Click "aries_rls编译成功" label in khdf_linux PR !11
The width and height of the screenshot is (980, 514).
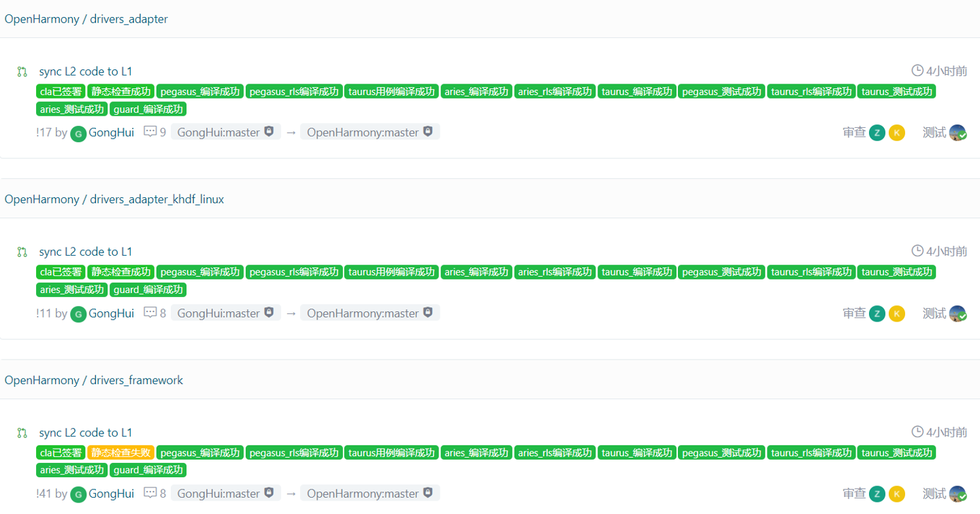click(555, 272)
